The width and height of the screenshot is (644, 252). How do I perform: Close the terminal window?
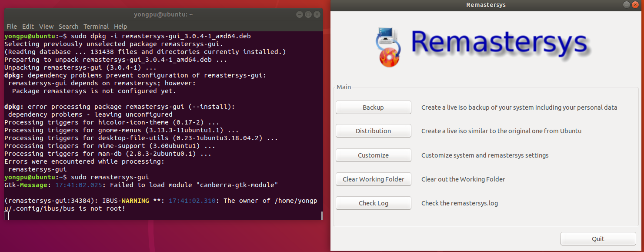(x=317, y=14)
